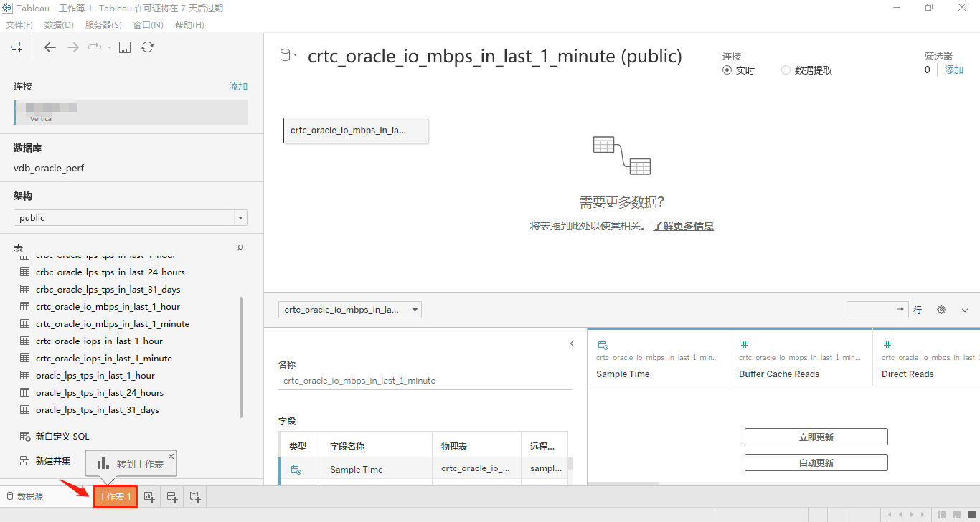Show sheet sorter grid view icon
This screenshot has height=522, width=980.
tap(941, 514)
